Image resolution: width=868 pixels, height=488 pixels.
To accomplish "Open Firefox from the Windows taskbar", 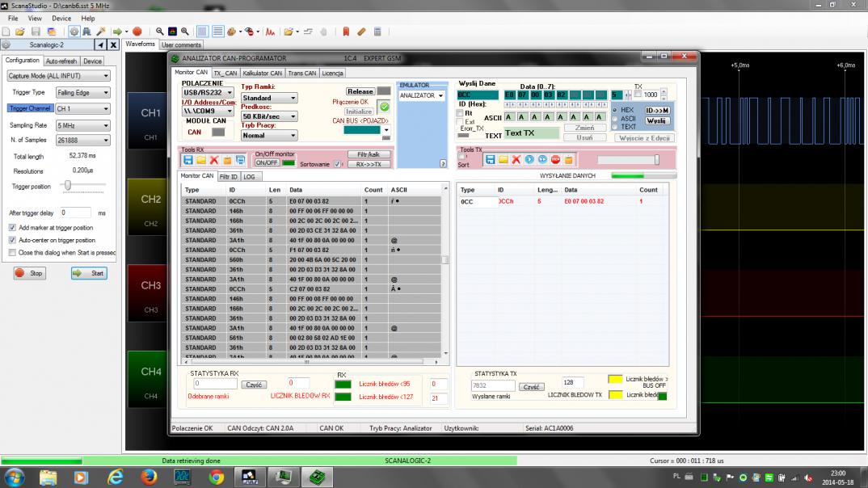I will point(149,477).
